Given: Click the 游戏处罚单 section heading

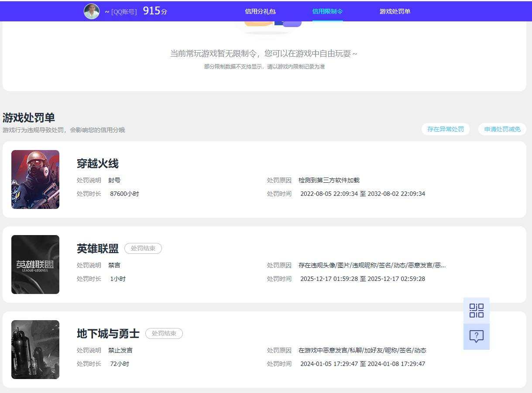Looking at the screenshot, I should click(29, 118).
